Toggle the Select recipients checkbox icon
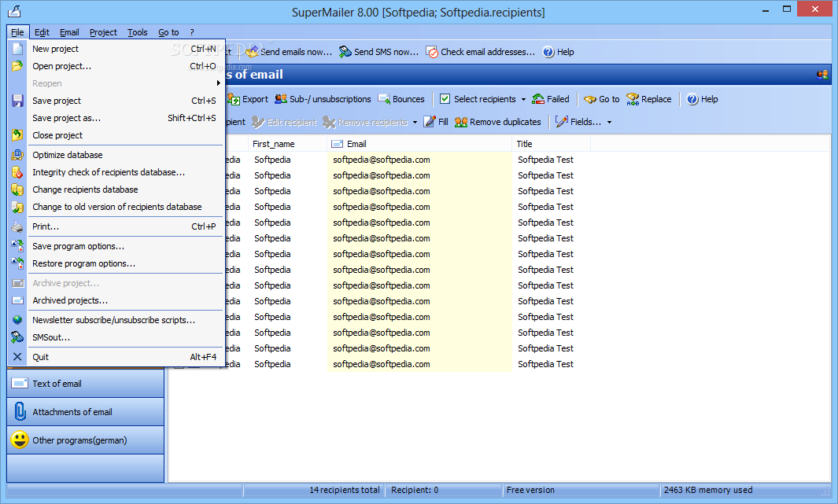The width and height of the screenshot is (838, 504). 445,99
